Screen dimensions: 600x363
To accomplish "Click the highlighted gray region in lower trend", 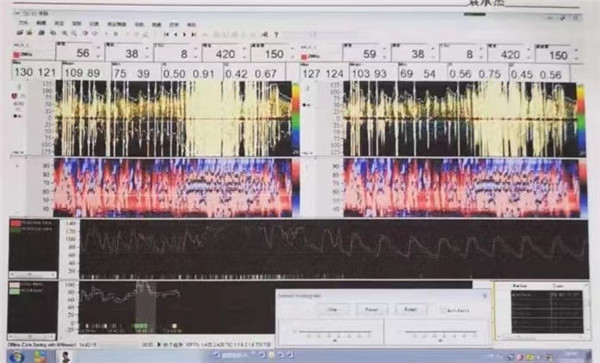I will (x=145, y=306).
